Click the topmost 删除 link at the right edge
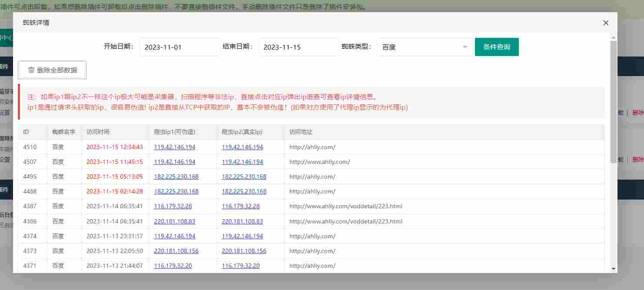This screenshot has height=290, width=644. click(637, 112)
